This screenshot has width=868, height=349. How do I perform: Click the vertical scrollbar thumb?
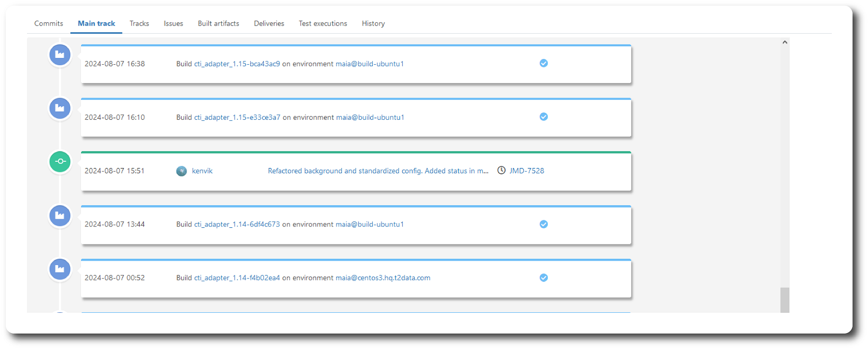(x=785, y=300)
